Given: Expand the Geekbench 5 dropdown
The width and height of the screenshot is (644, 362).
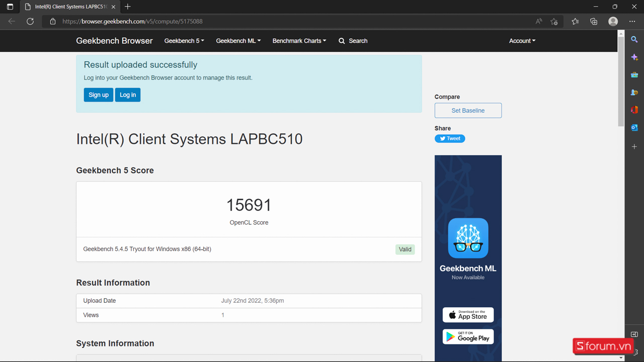Looking at the screenshot, I should click(x=184, y=41).
